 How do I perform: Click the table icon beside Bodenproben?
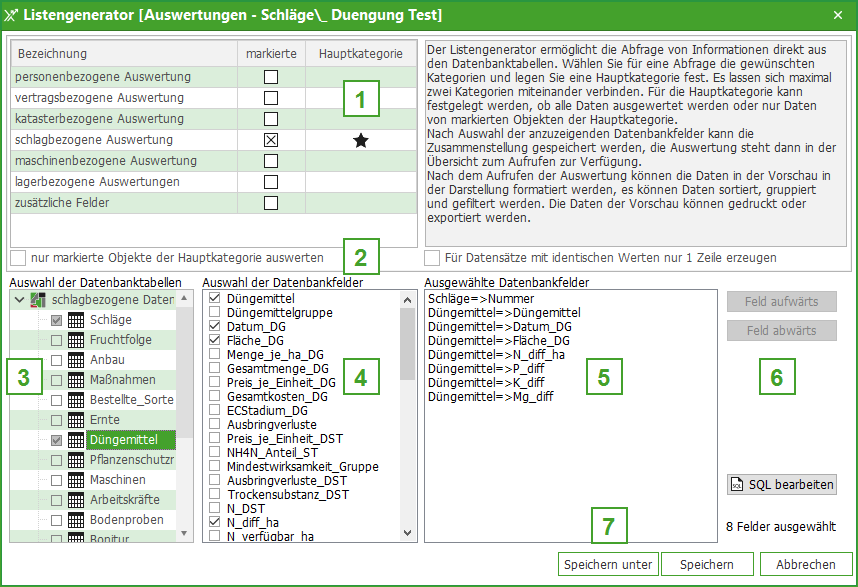pyautogui.click(x=76, y=520)
